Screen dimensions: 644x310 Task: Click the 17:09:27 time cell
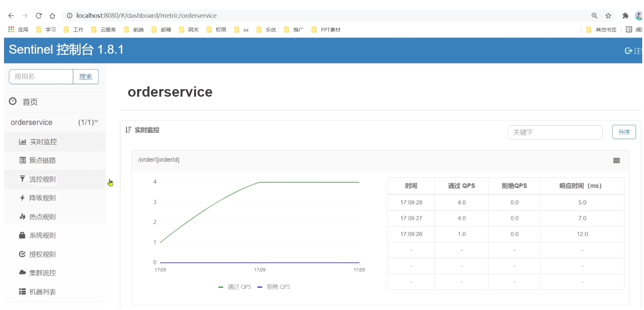411,218
